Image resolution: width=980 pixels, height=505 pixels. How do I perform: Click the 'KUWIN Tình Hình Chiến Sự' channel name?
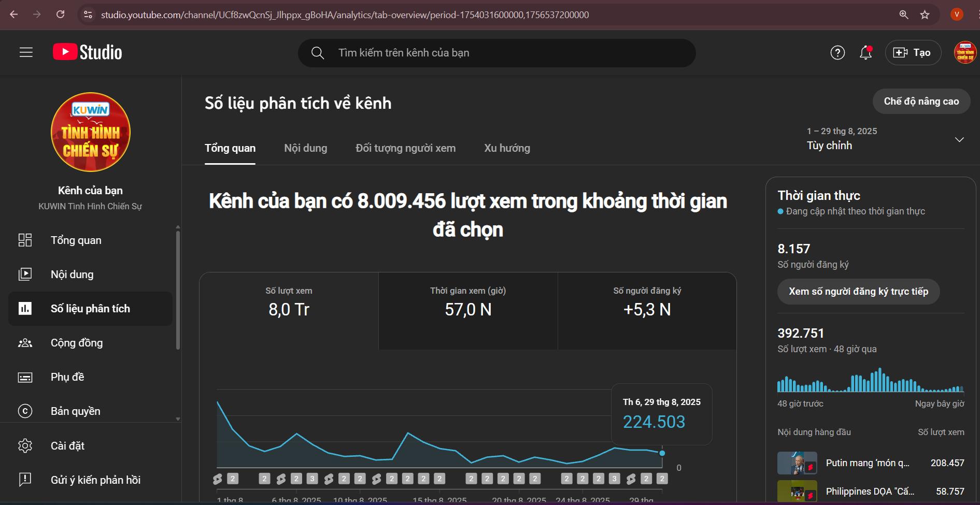pos(90,206)
